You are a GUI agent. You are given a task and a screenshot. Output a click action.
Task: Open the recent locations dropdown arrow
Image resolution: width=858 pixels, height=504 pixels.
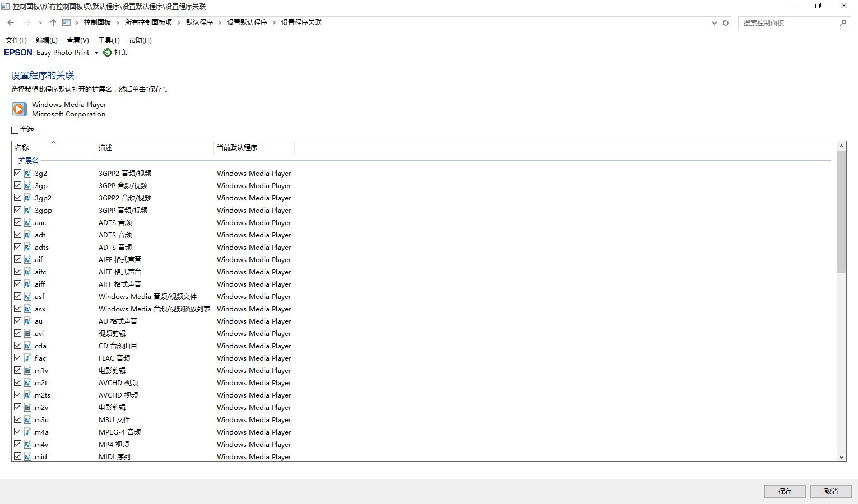(x=40, y=22)
